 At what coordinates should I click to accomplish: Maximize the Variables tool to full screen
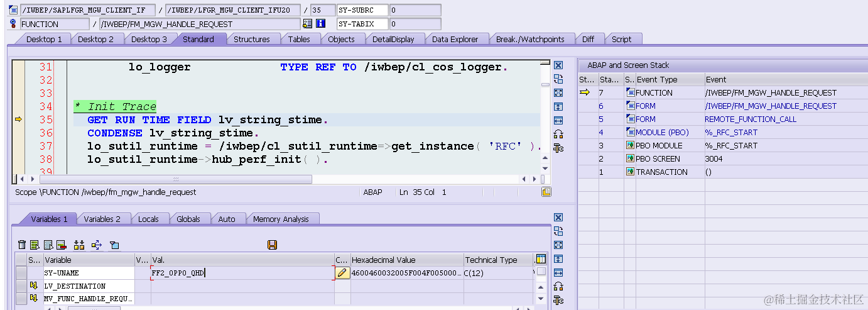tap(558, 245)
